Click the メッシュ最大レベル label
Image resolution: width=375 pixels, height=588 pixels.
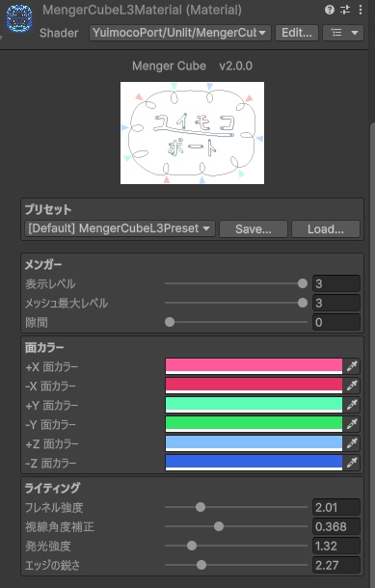click(x=67, y=303)
